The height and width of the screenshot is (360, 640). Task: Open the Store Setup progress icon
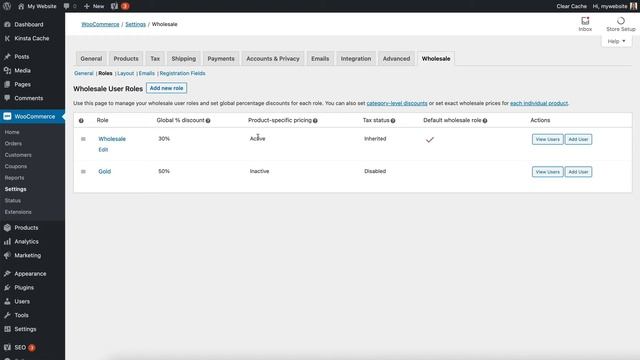621,24
